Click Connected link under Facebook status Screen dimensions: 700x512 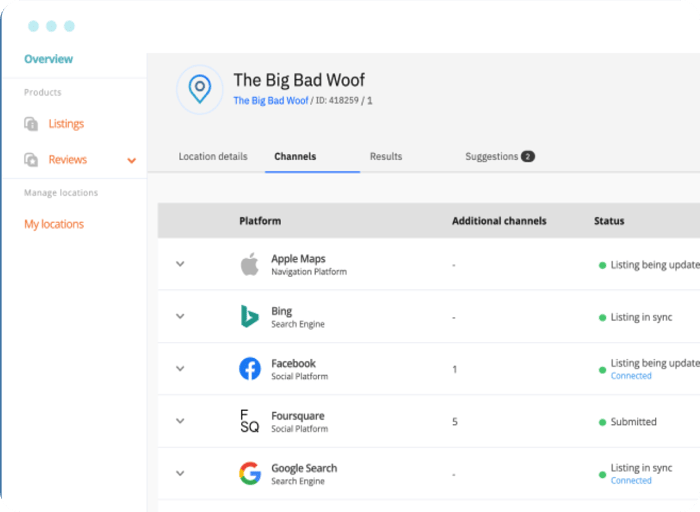[x=631, y=376]
